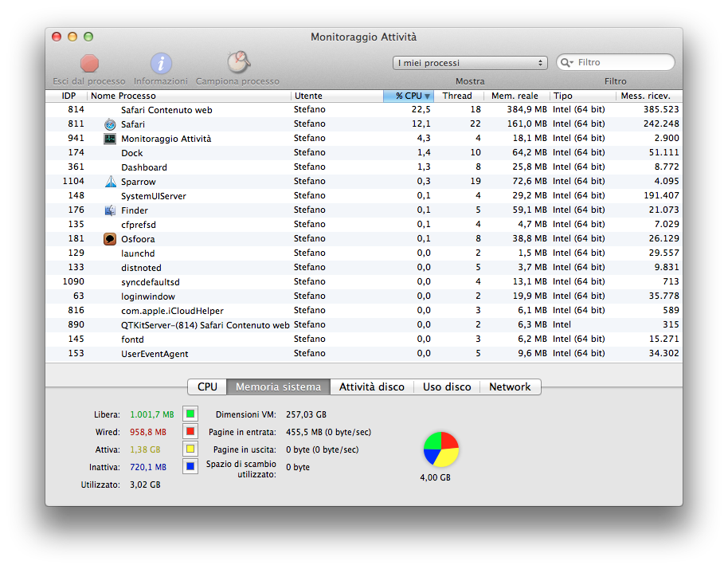The image size is (728, 569).
Task: Click the memory usage pie chart
Action: 441,449
